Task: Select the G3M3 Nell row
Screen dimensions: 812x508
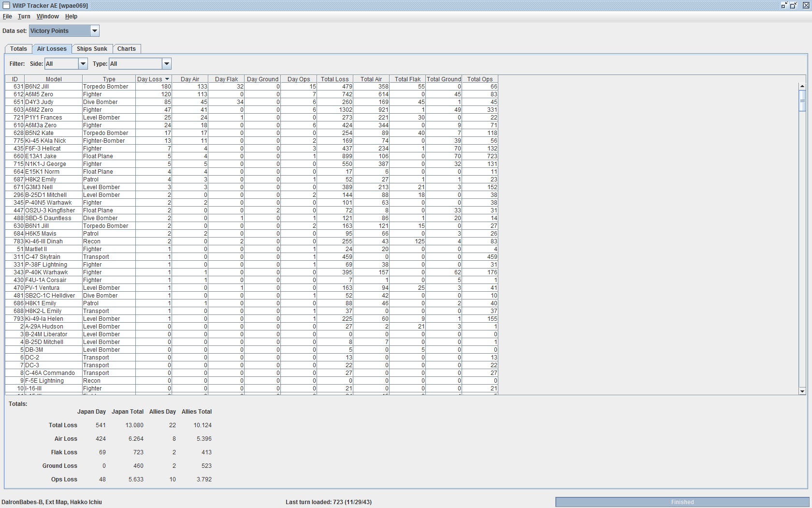Action: (x=251, y=187)
